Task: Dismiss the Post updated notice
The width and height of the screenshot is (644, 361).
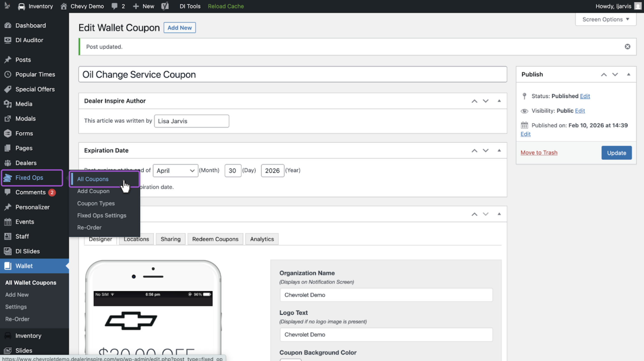Action: click(627, 47)
